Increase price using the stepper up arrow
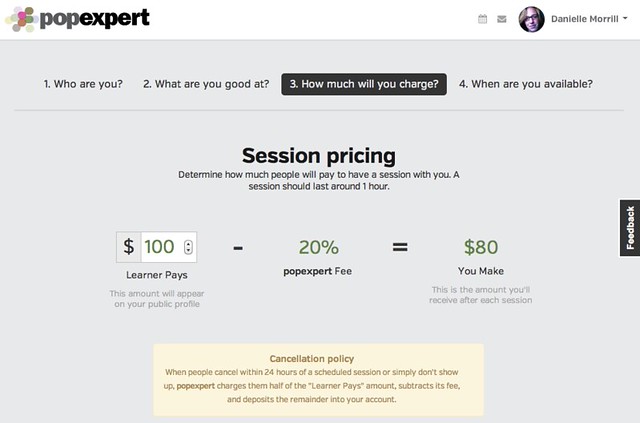Image resolution: width=640 pixels, height=423 pixels. coord(188,244)
